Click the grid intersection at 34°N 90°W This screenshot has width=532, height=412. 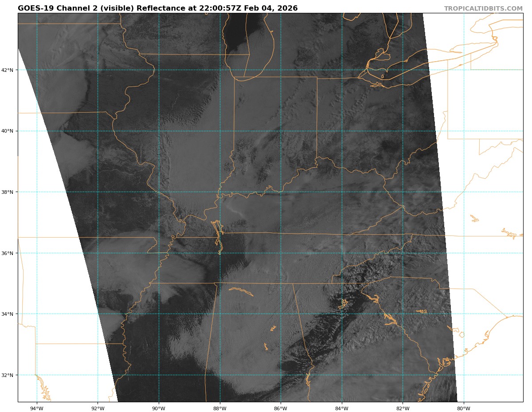pyautogui.click(x=159, y=314)
